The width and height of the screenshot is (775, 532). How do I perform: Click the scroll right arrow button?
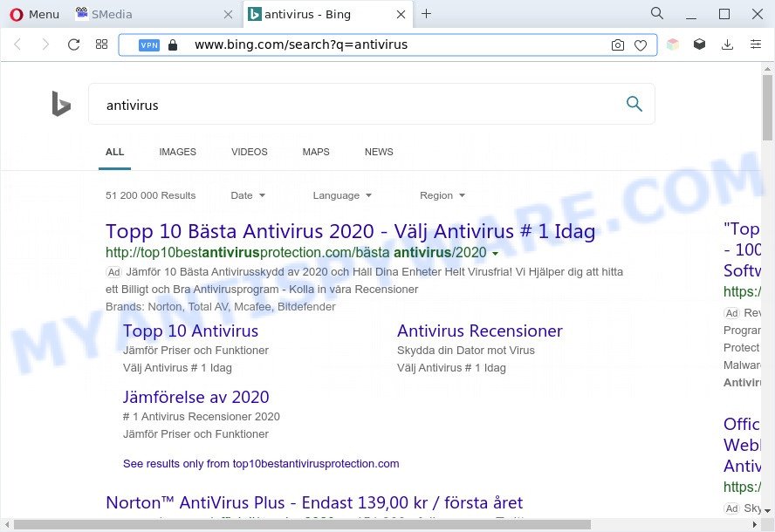pyautogui.click(x=755, y=524)
